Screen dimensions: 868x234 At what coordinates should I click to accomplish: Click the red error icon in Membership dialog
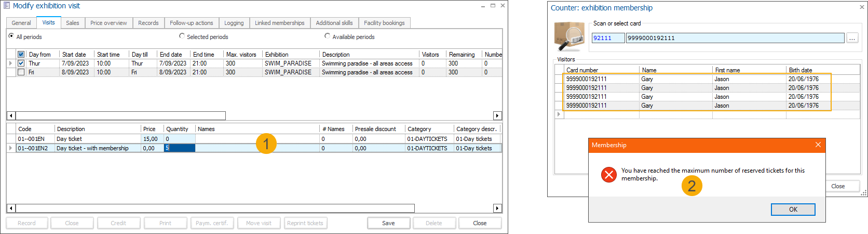pos(608,175)
